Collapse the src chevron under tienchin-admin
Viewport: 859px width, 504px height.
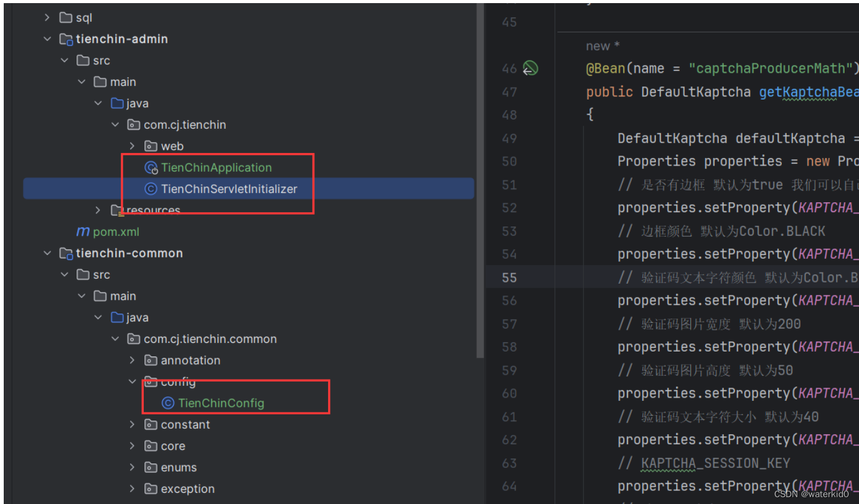coord(65,60)
